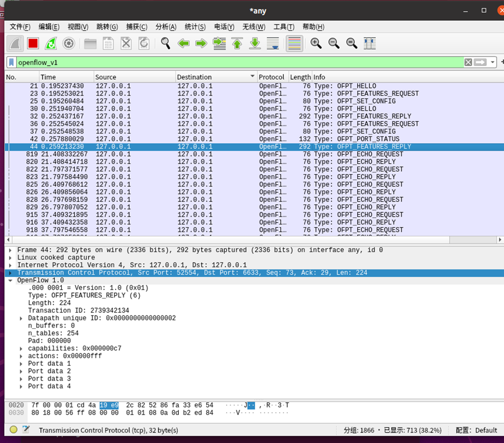Click the packet list scroll left arrow
The image size is (504, 443).
(x=8, y=240)
